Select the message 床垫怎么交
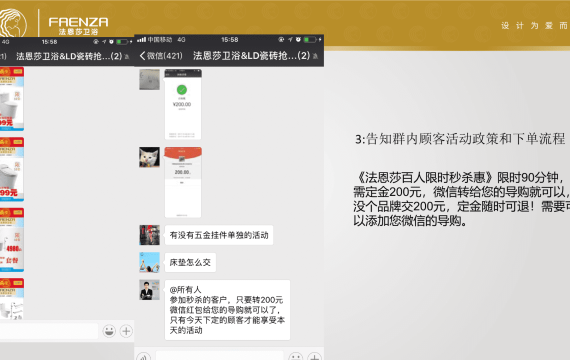570x360 pixels. [190, 263]
